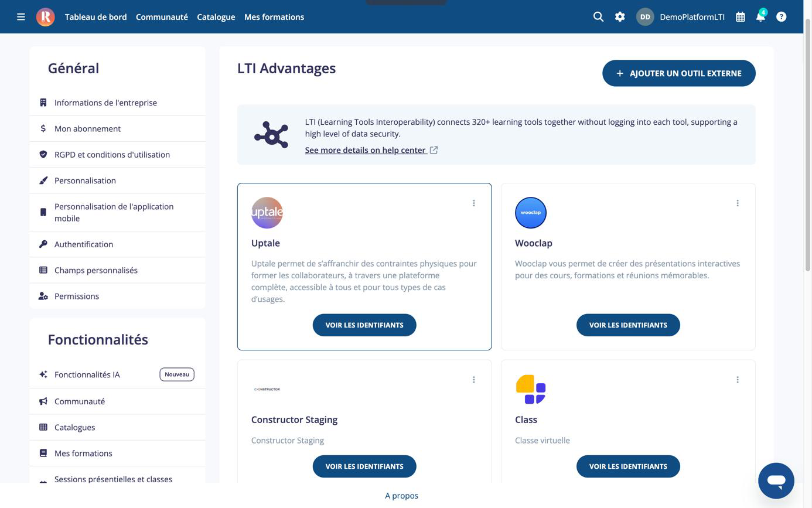Open the hamburger navigation menu
The width and height of the screenshot is (812, 508).
[21, 17]
